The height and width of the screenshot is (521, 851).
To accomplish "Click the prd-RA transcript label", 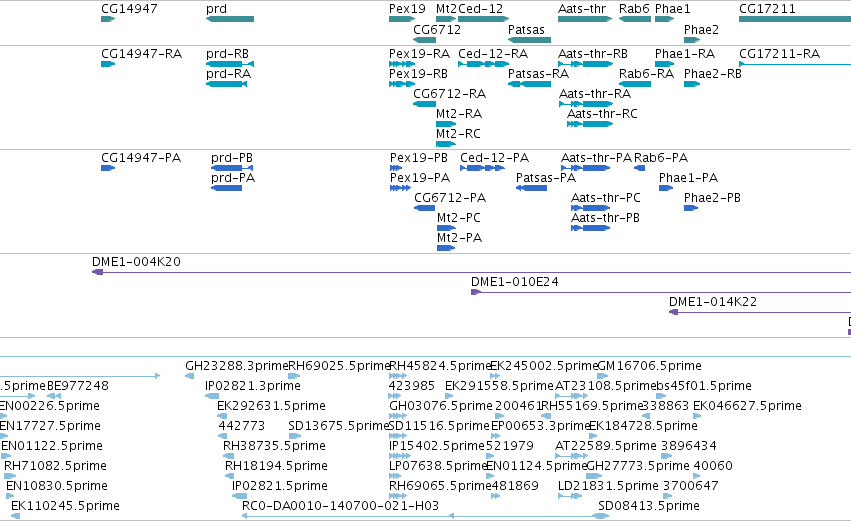I will (228, 74).
